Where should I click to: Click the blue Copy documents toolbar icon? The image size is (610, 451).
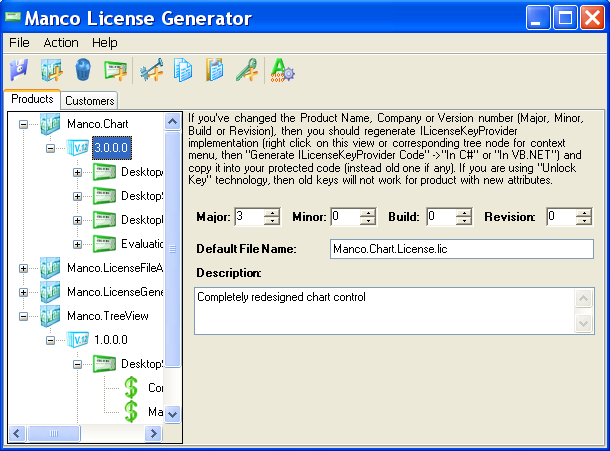point(182,70)
